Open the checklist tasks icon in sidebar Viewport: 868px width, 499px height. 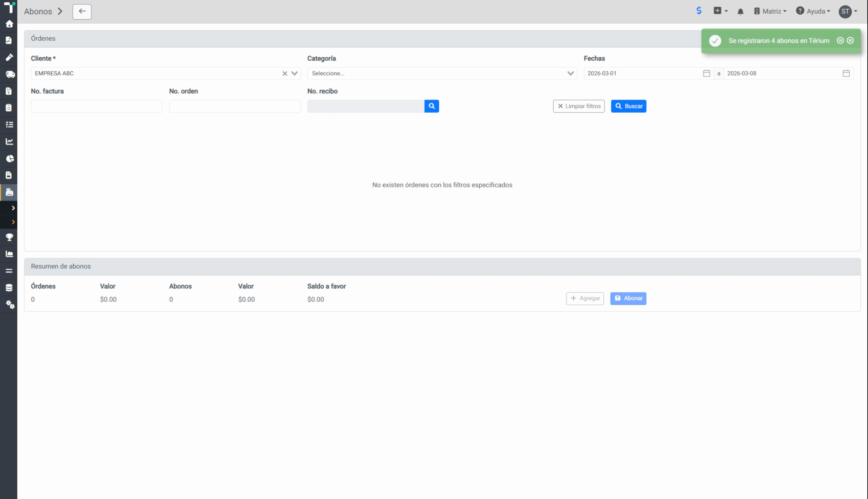pos(9,125)
